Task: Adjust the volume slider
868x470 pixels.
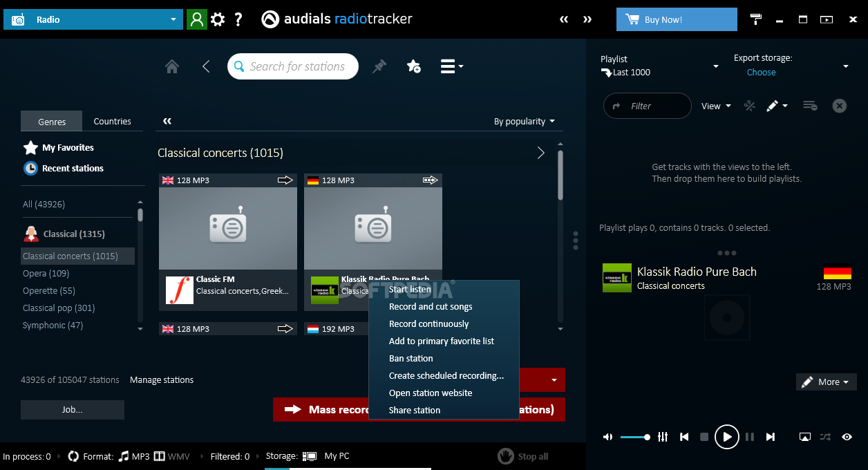Action: point(634,437)
